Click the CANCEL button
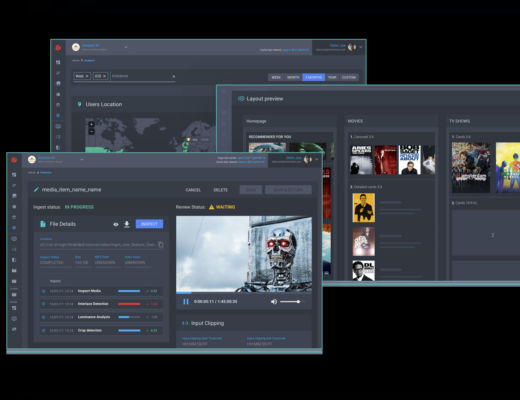 tap(193, 190)
